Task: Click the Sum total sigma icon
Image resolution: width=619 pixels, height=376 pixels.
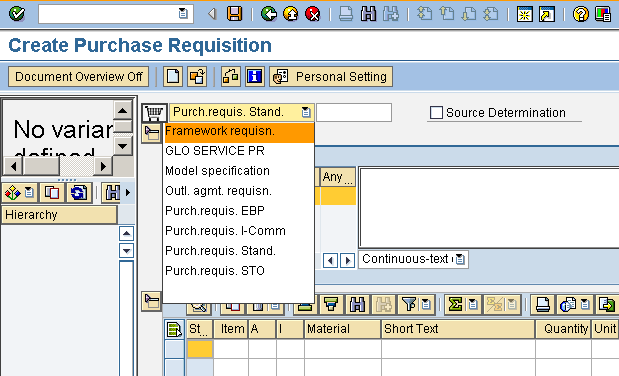Action: [x=455, y=305]
